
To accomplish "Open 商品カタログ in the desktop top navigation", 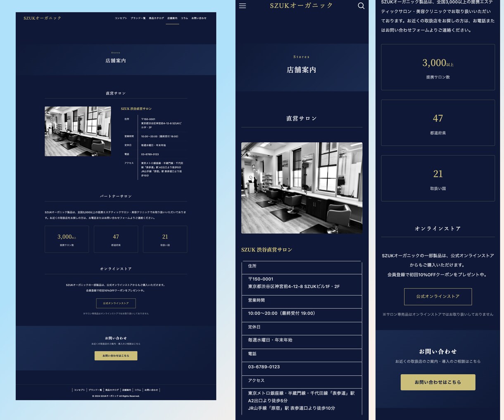I will point(157,18).
